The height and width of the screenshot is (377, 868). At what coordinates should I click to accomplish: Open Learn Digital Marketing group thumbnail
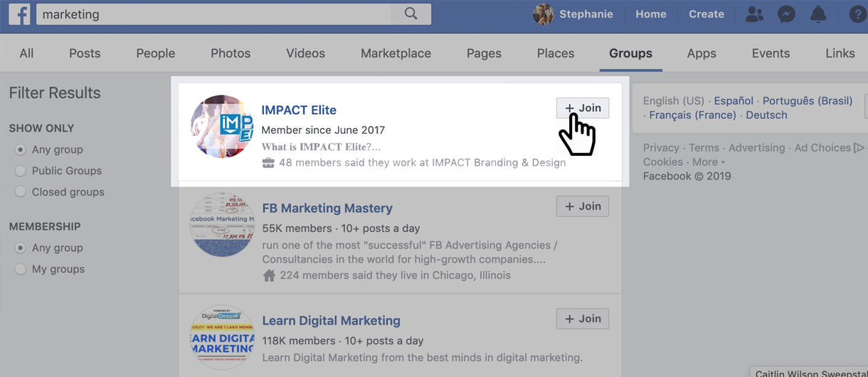tap(222, 337)
